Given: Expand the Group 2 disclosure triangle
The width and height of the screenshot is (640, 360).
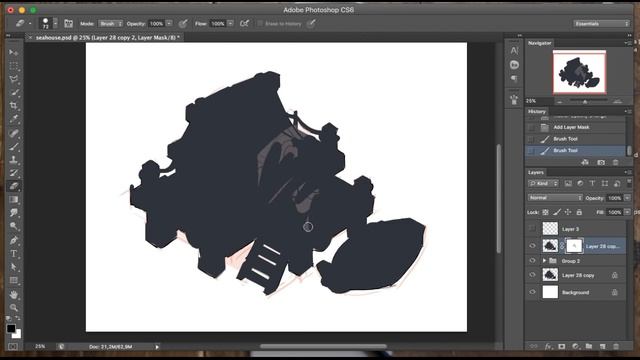Looking at the screenshot, I should click(x=544, y=260).
